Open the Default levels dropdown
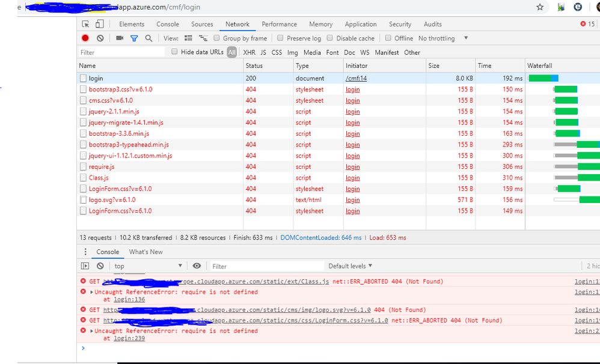Image resolution: width=600 pixels, height=364 pixels. coord(350,266)
